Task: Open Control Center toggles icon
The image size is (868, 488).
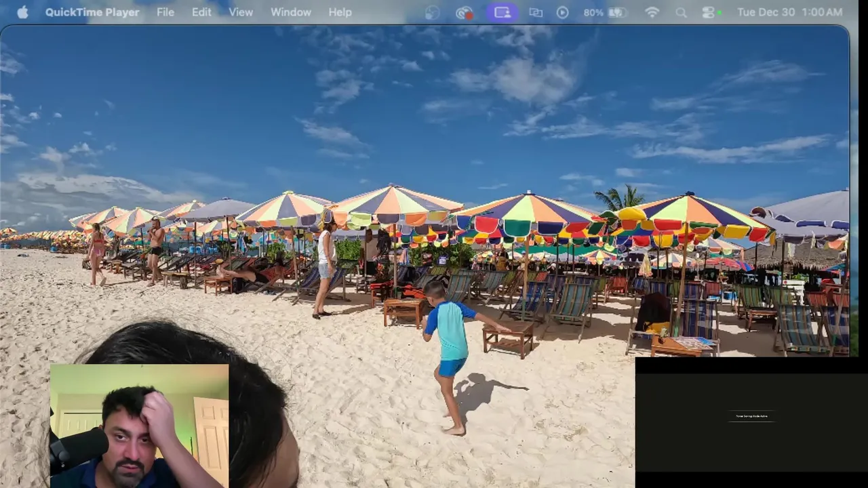Action: [x=709, y=12]
